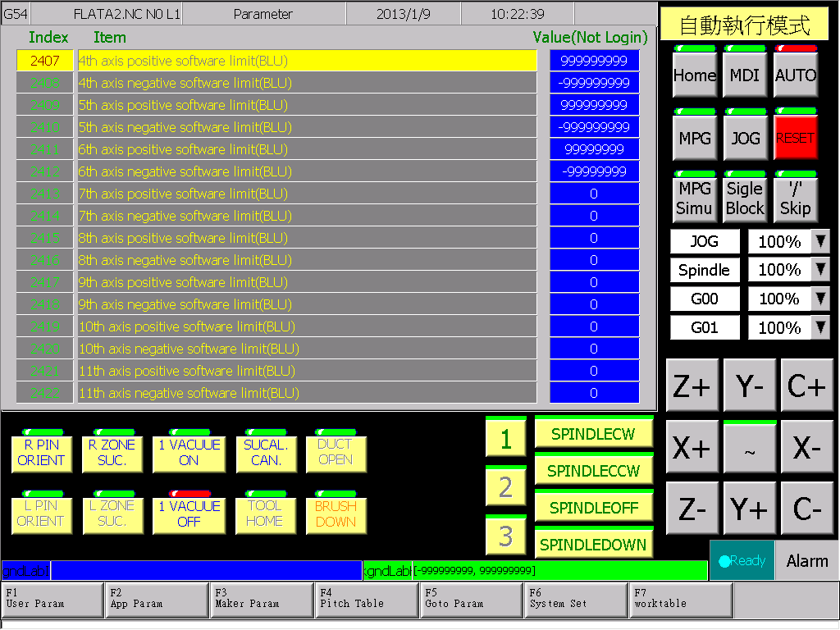
Task: Tap the C+ axis jog button
Action: coord(806,386)
